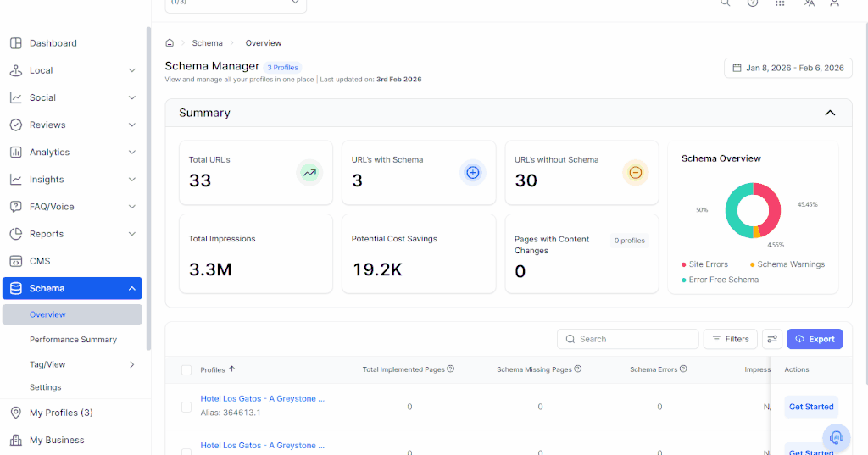This screenshot has height=455, width=868.
Task: Click the home breadcrumb icon
Action: (170, 43)
